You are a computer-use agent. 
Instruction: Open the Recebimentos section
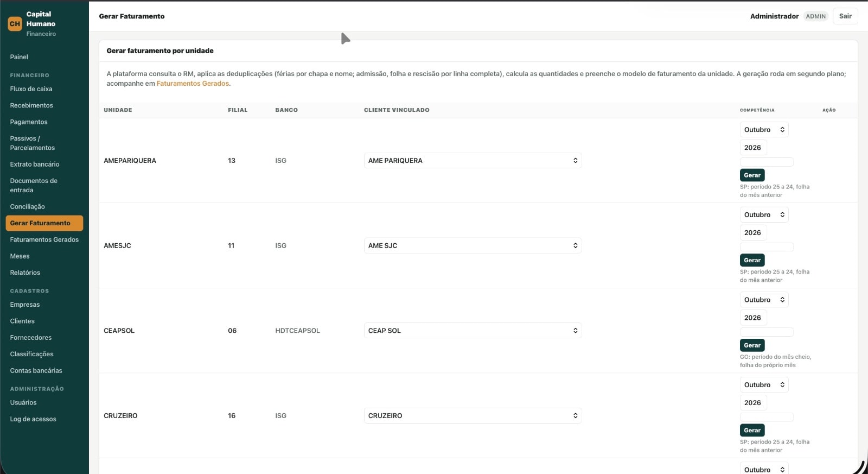(x=31, y=105)
